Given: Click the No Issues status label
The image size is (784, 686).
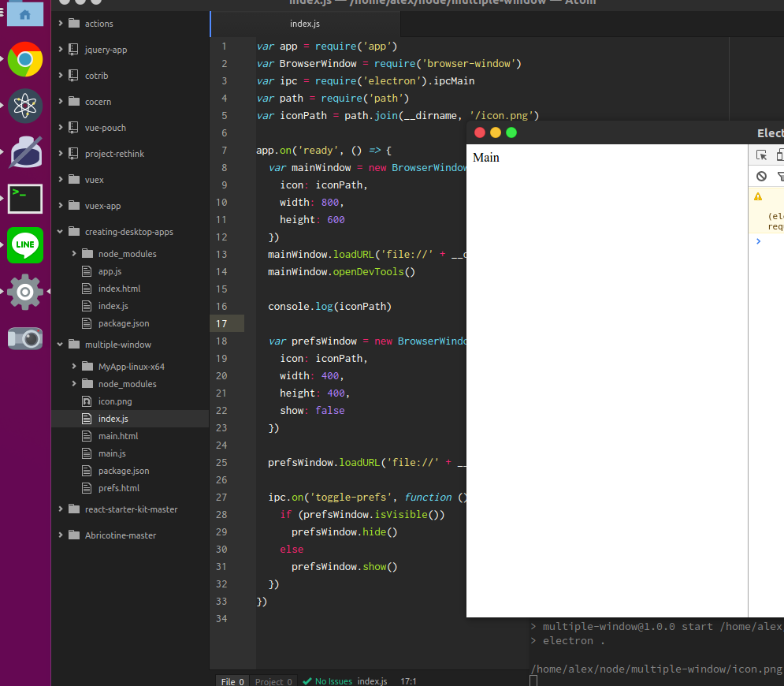Looking at the screenshot, I should [x=333, y=681].
